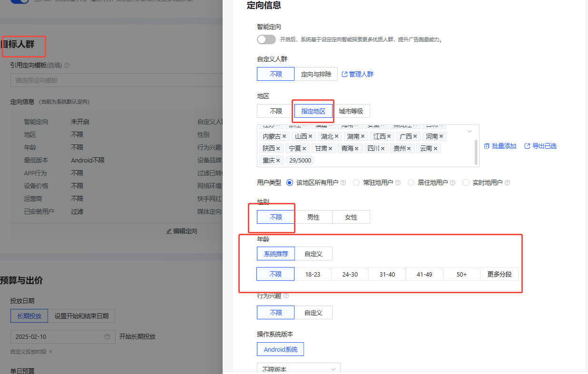The height and width of the screenshot is (374, 588).
Task: Click help icon next to 居住地用户
Action: [452, 182]
